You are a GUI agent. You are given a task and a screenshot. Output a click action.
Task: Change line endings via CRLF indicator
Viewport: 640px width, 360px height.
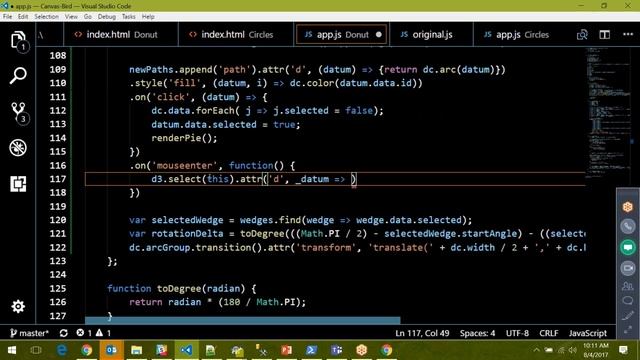coord(549,333)
